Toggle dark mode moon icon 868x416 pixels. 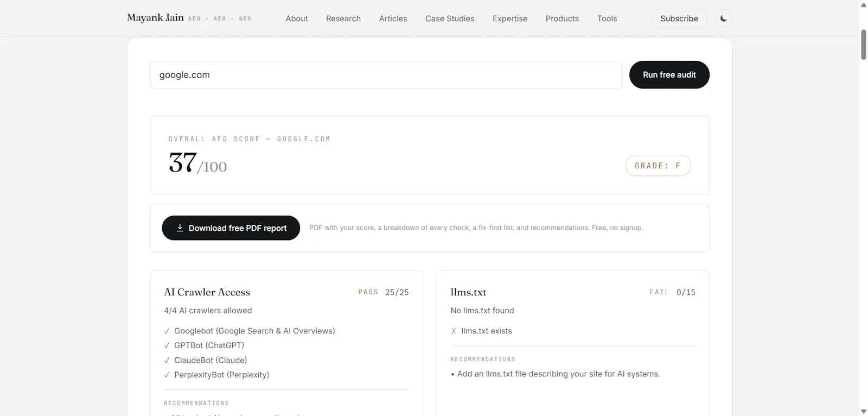point(723,18)
